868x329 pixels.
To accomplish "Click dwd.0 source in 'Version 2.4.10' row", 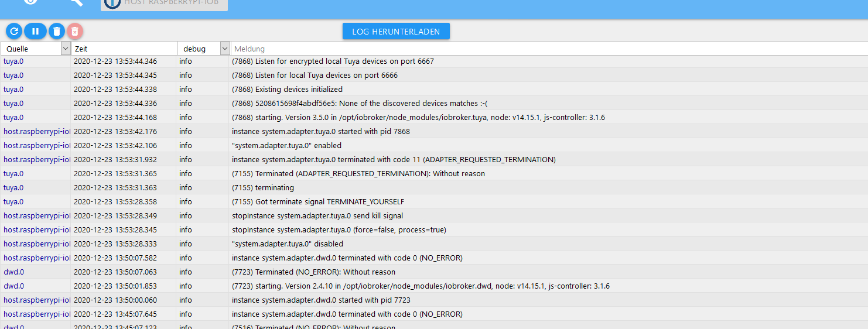I will pyautogui.click(x=14, y=286).
